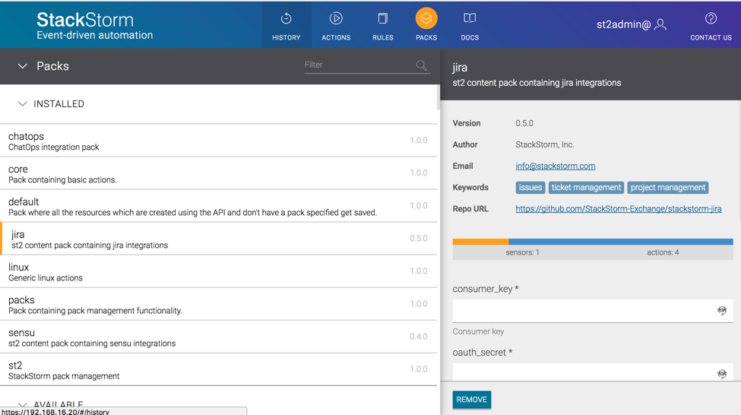Open the Rules section
Screen dimensions: 741x415
382,26
